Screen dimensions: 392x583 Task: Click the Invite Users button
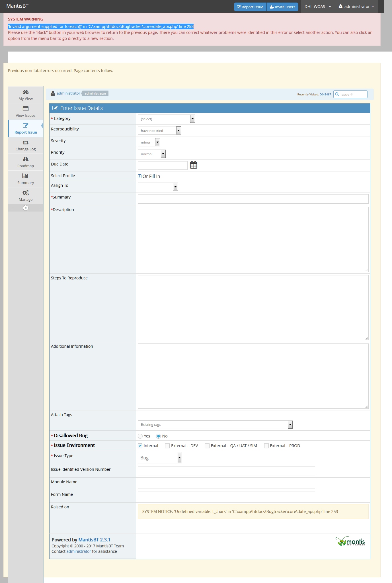(282, 7)
